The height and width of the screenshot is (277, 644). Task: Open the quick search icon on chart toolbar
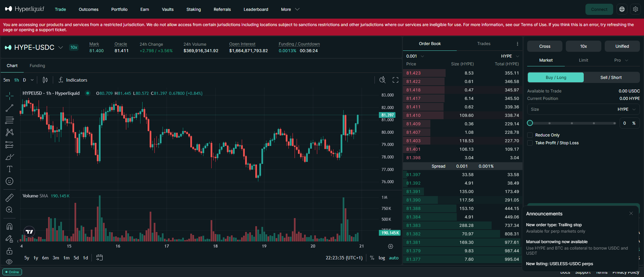click(382, 80)
